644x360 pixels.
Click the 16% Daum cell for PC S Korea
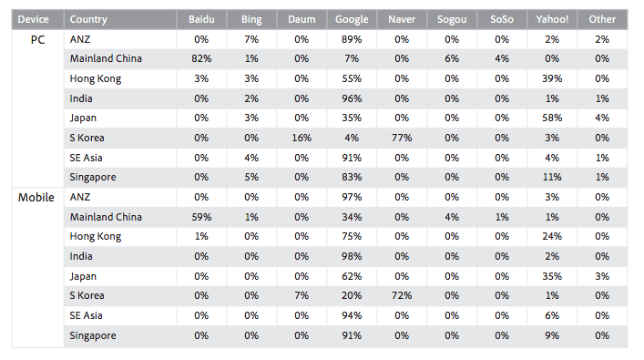click(302, 138)
